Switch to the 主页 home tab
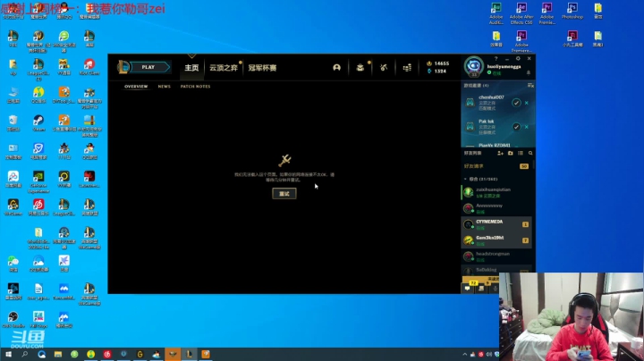Viewport: 644px width, 361px height. (x=191, y=68)
